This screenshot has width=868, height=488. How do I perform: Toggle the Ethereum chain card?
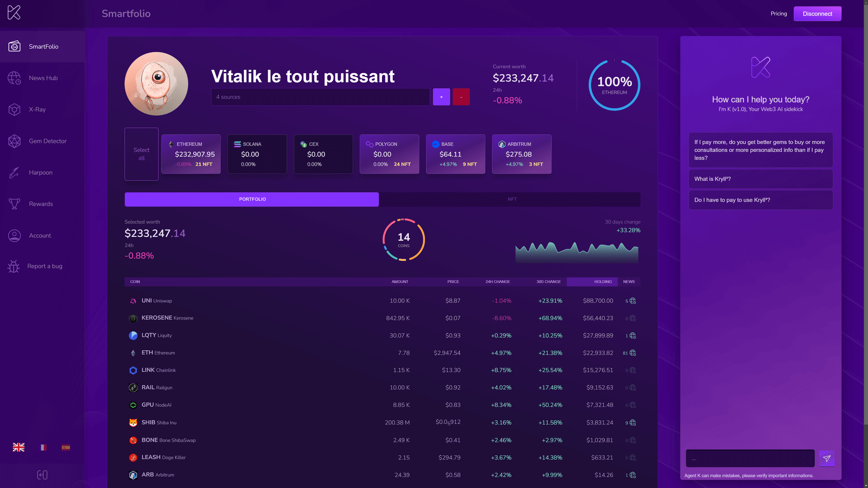(191, 154)
